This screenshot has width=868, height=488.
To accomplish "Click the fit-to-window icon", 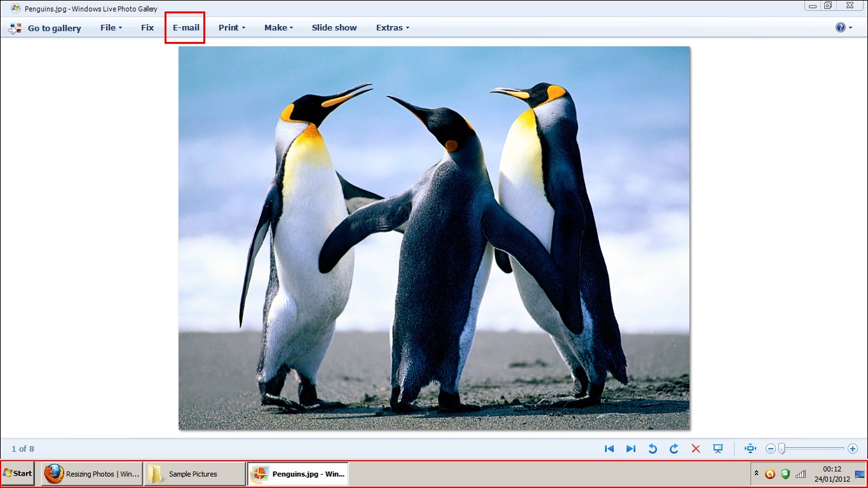I will (x=750, y=449).
